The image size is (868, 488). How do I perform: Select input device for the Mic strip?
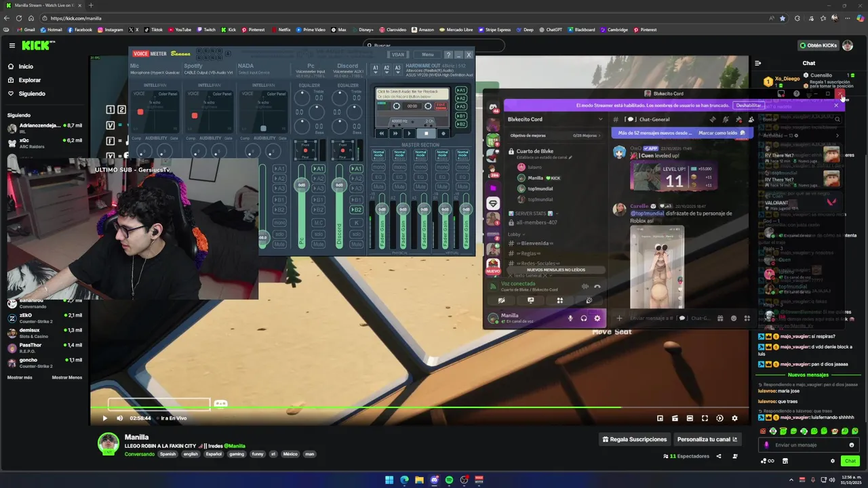point(155,73)
